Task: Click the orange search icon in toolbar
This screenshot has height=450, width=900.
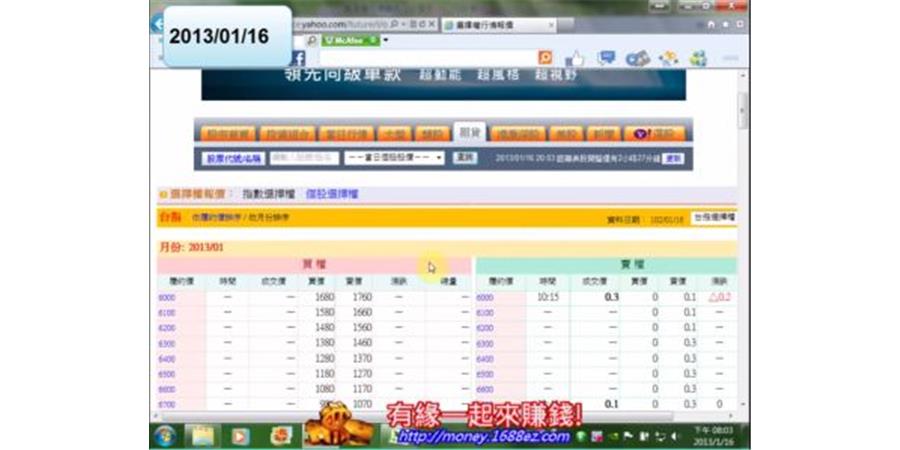Action: click(x=544, y=58)
